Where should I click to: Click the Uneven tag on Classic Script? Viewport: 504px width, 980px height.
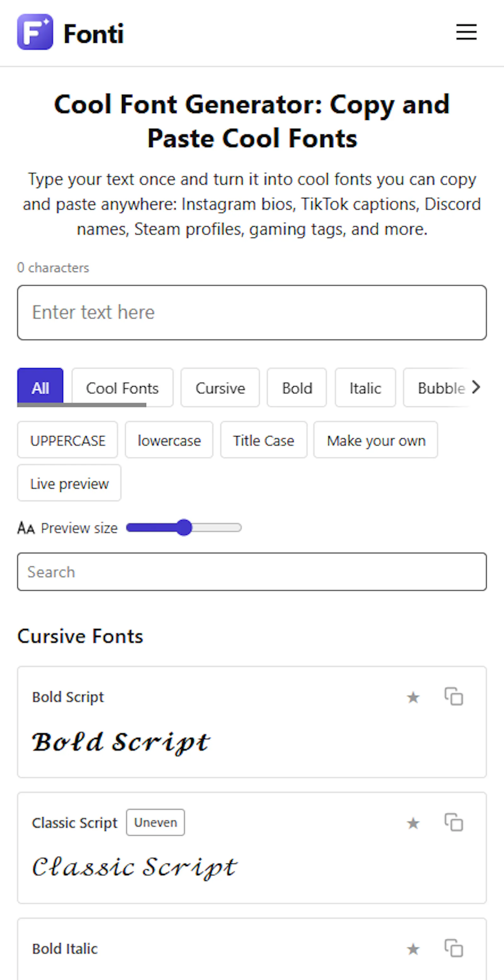click(x=155, y=823)
